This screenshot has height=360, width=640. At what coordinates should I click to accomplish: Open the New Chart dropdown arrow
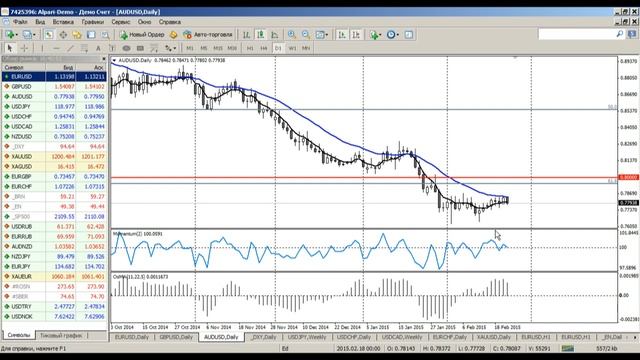tap(17, 35)
